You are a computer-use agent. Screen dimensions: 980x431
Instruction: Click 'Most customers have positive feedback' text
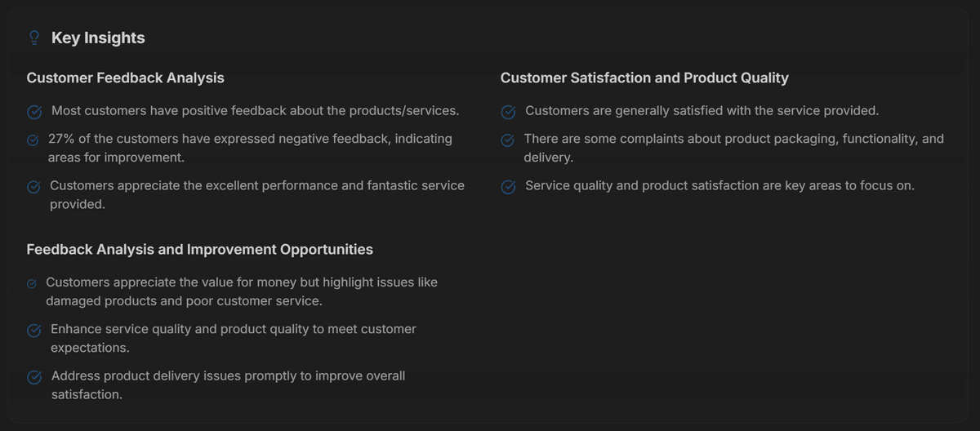click(x=255, y=110)
